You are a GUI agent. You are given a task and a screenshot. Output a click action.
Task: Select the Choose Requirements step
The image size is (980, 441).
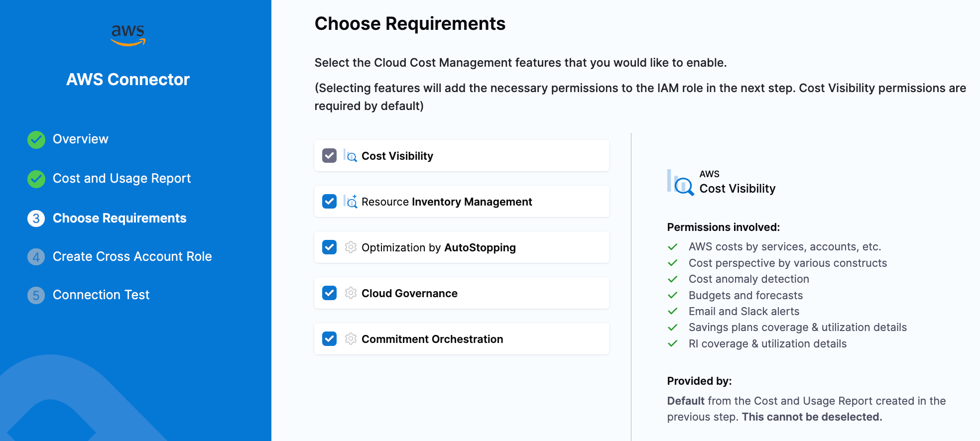(x=120, y=219)
